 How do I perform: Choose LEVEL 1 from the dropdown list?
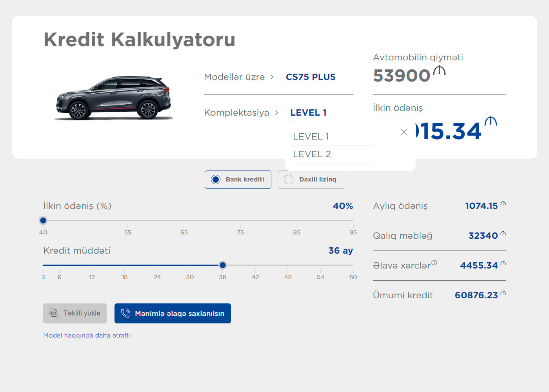311,136
